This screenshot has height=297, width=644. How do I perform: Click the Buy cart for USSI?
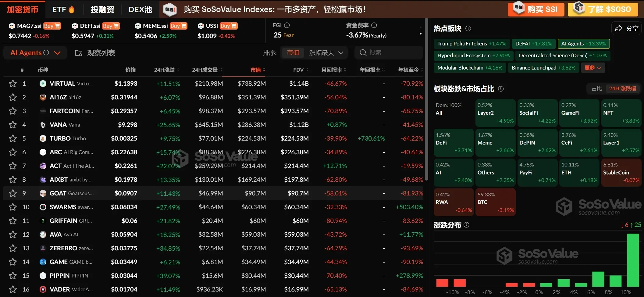click(x=229, y=26)
